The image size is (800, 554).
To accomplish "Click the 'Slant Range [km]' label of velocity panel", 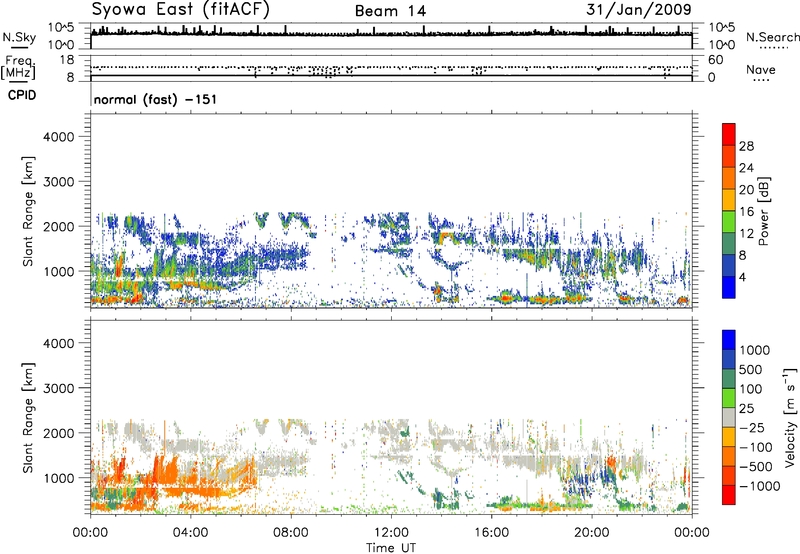I will (x=28, y=417).
